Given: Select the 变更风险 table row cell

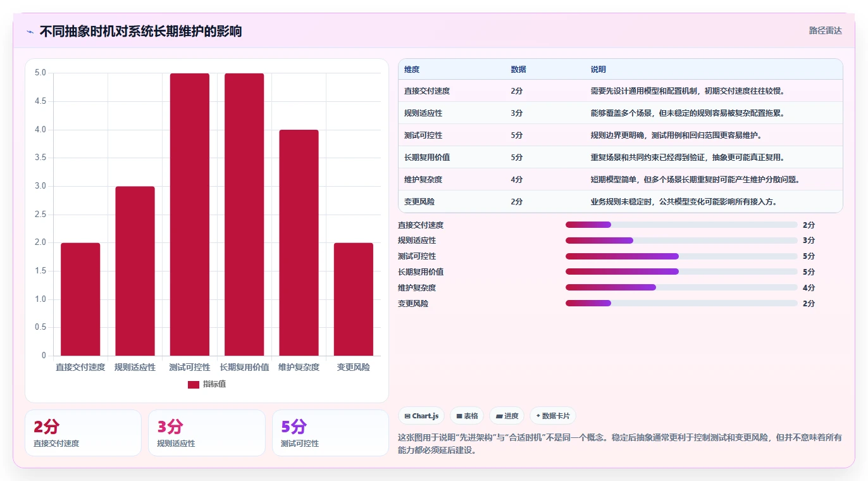Looking at the screenshot, I should click(x=419, y=202).
